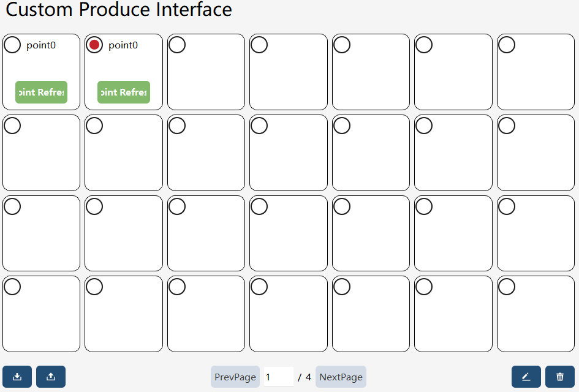Click the point0 label in first card
This screenshot has width=579, height=392.
pos(41,45)
